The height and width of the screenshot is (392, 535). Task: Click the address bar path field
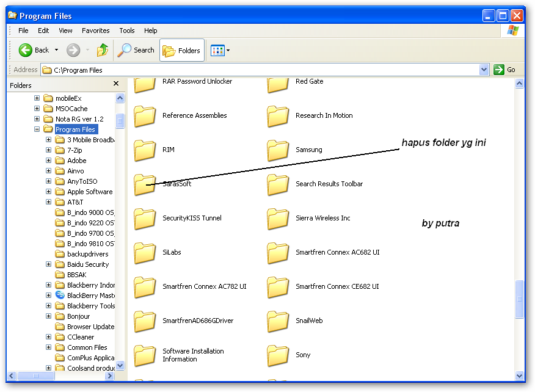[261, 70]
